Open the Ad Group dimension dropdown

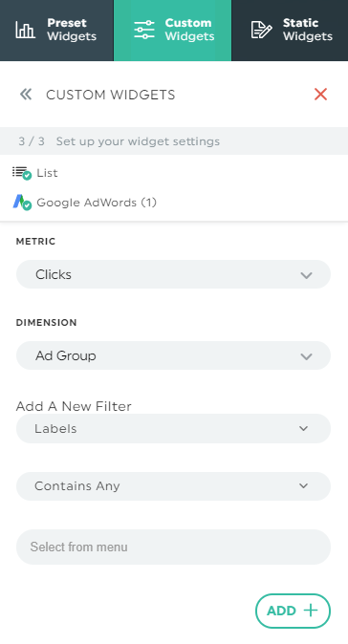click(x=173, y=355)
